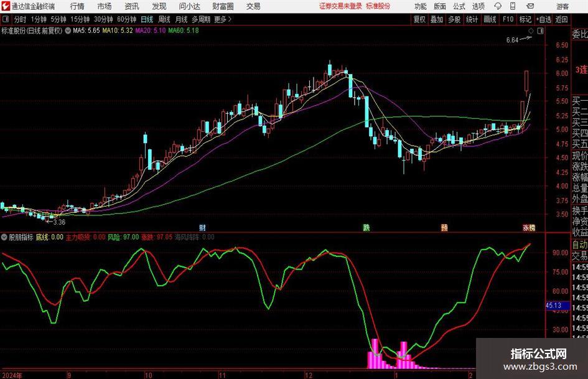588x379 pixels.
Task: Open the 功能 menu
Action: 420,6
